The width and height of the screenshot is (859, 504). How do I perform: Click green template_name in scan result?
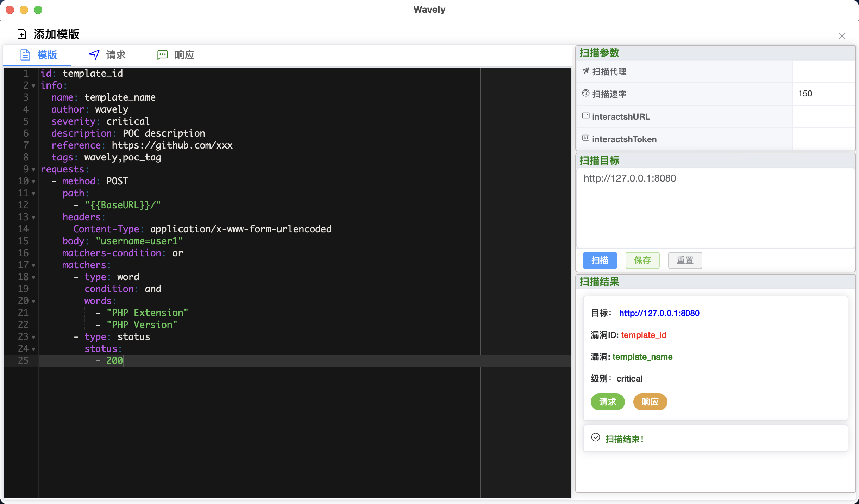[642, 357]
